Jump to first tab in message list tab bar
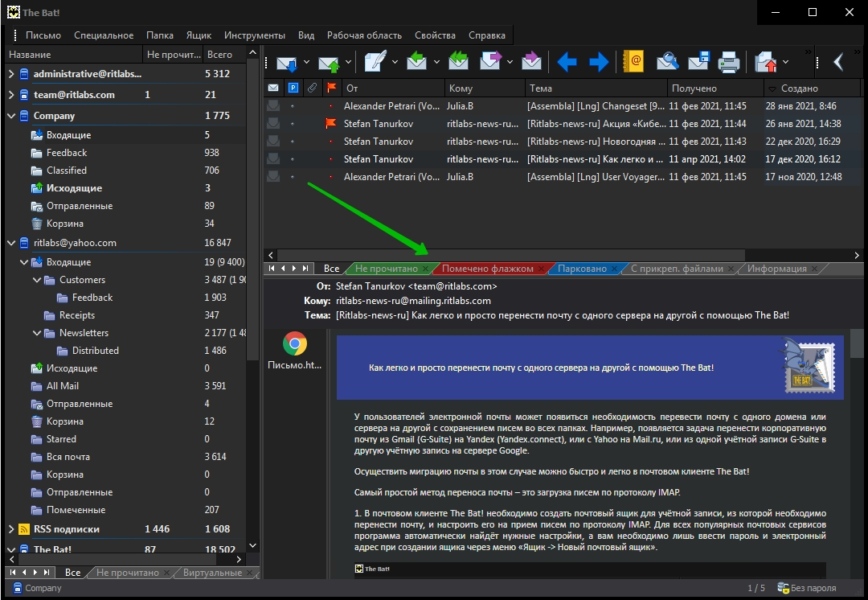868x600 pixels. click(272, 268)
